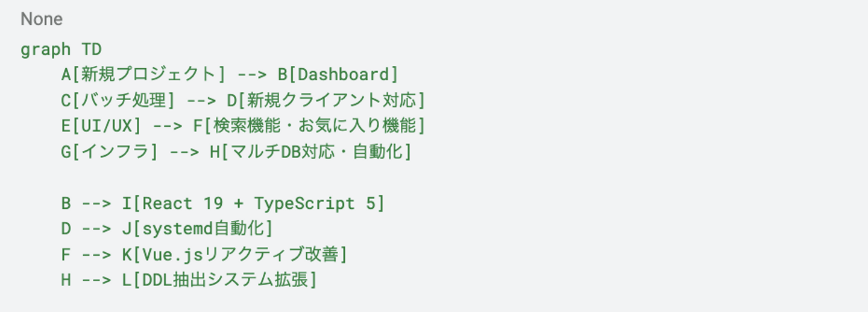Click the leading "B" before the React arrow

click(x=66, y=203)
